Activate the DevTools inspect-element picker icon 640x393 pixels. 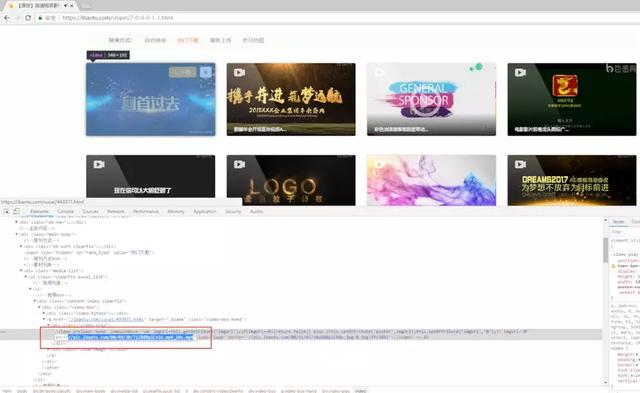[x=7, y=211]
